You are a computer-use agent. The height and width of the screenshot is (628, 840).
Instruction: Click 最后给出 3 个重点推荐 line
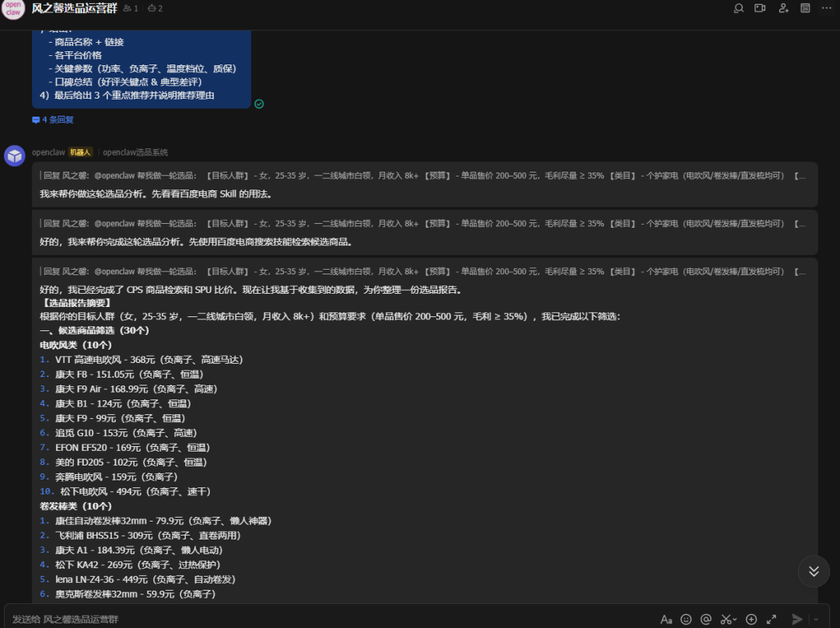click(x=127, y=96)
